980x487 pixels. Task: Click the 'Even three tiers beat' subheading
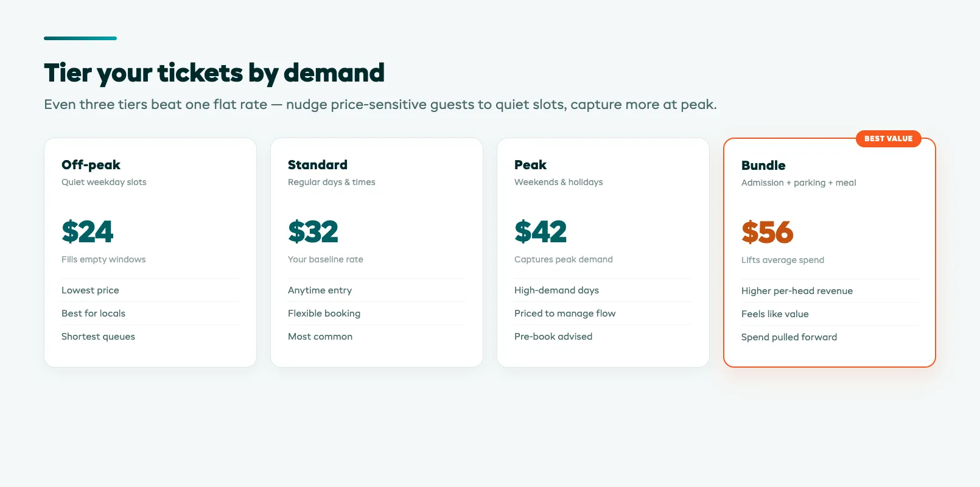pyautogui.click(x=380, y=105)
